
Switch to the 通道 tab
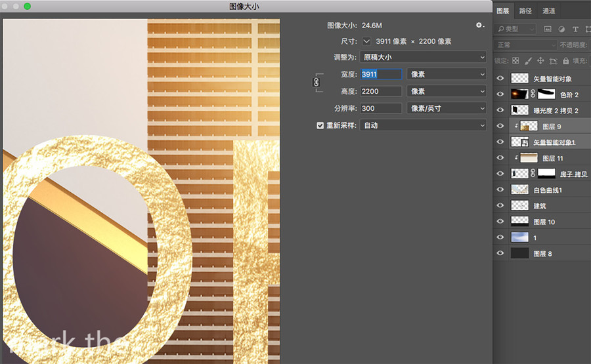click(548, 10)
